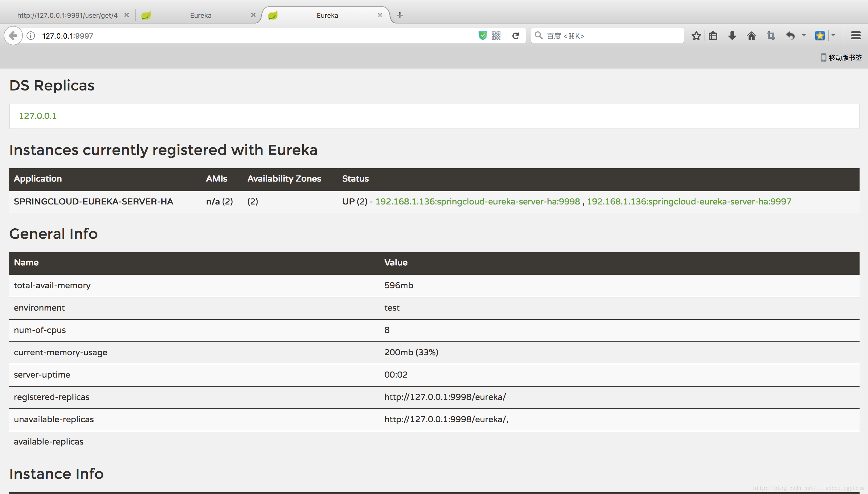Click the search magnifier icon
This screenshot has width=868, height=494.
(538, 35)
